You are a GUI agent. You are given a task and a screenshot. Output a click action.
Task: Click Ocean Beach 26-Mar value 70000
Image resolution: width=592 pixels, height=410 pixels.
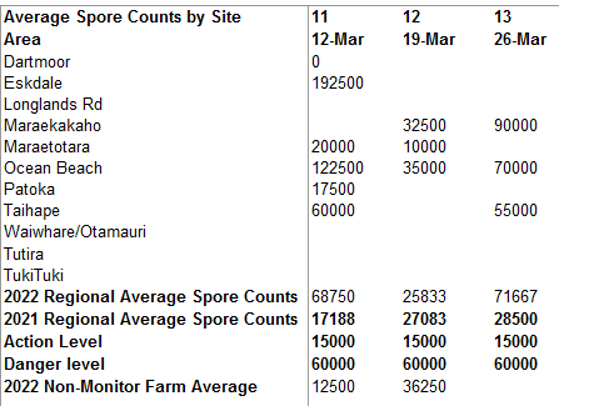(x=516, y=168)
